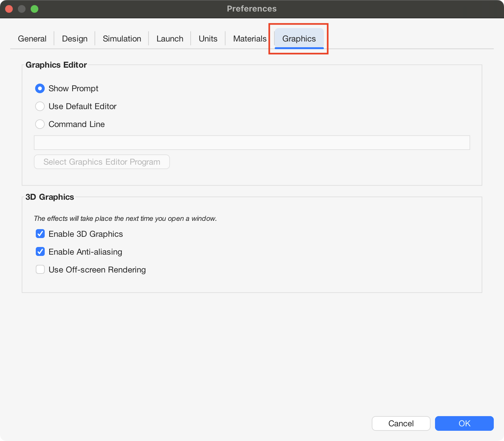Disable the Enable 3D Graphics checkbox
This screenshot has width=504, height=441.
[x=40, y=234]
